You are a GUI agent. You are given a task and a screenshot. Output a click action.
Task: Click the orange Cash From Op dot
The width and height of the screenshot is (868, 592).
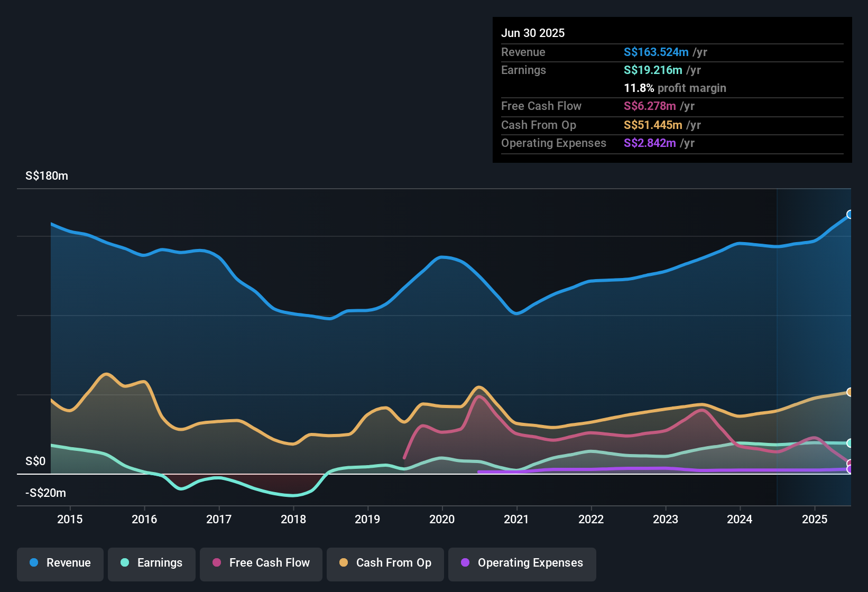344,562
